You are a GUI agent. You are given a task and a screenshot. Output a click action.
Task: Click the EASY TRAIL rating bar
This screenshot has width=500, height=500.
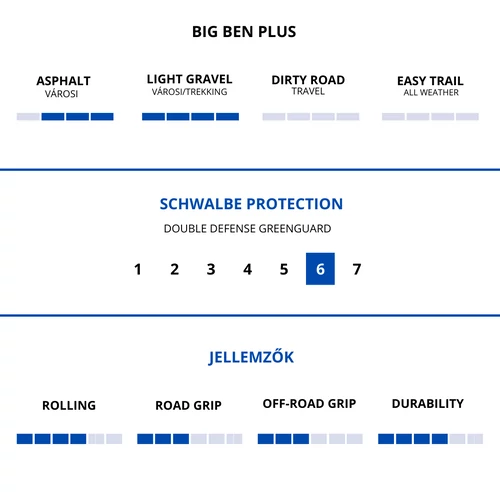[430, 116]
